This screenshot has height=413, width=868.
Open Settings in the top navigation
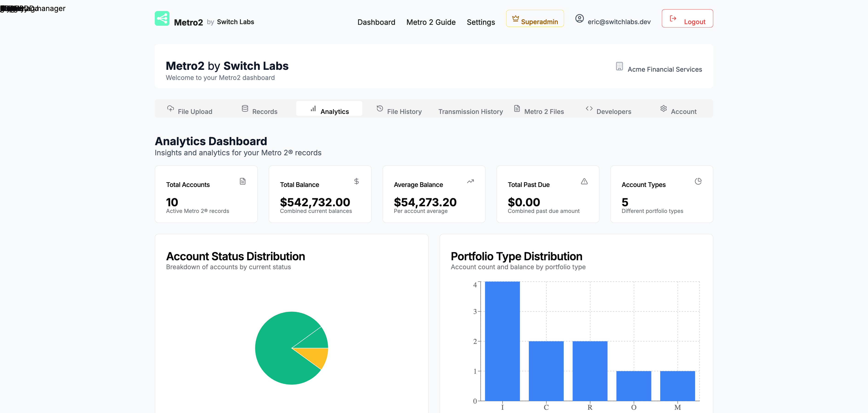pos(480,22)
